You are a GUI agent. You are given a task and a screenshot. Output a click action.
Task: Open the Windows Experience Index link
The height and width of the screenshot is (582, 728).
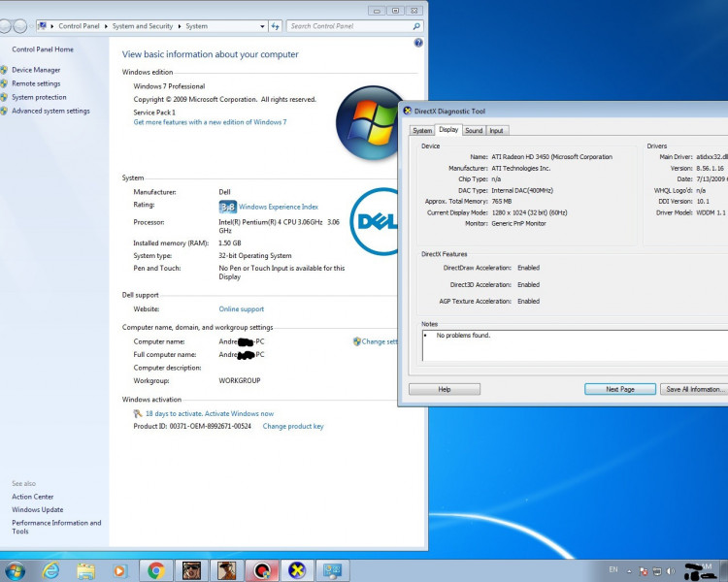pos(278,207)
